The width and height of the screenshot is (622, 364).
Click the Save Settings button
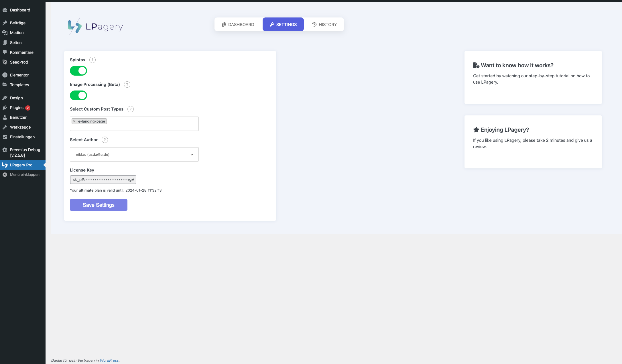pos(99,205)
